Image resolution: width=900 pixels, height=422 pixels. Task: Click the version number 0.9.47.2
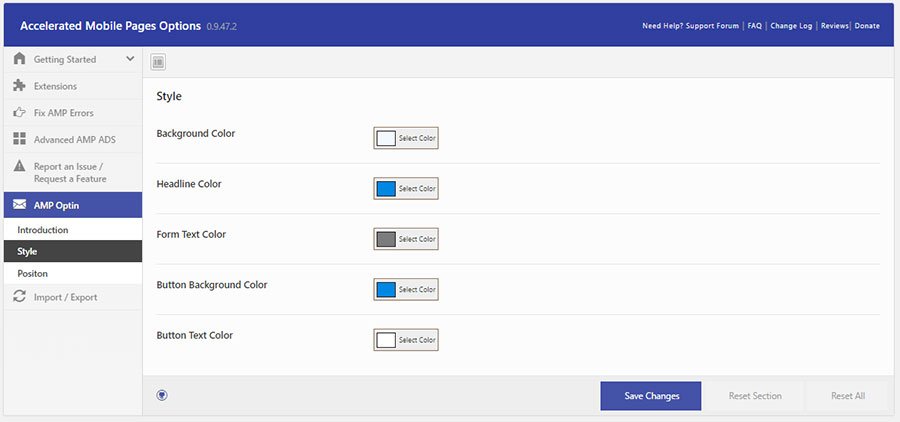[x=222, y=27]
